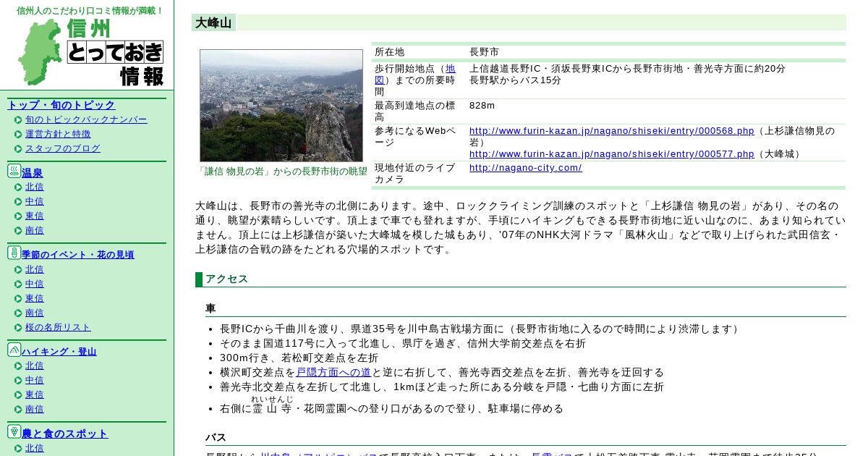Viewport: 868px width, 456px height.
Task: Click bullet icon beside 桜の名所リスト
Action: [x=18, y=328]
